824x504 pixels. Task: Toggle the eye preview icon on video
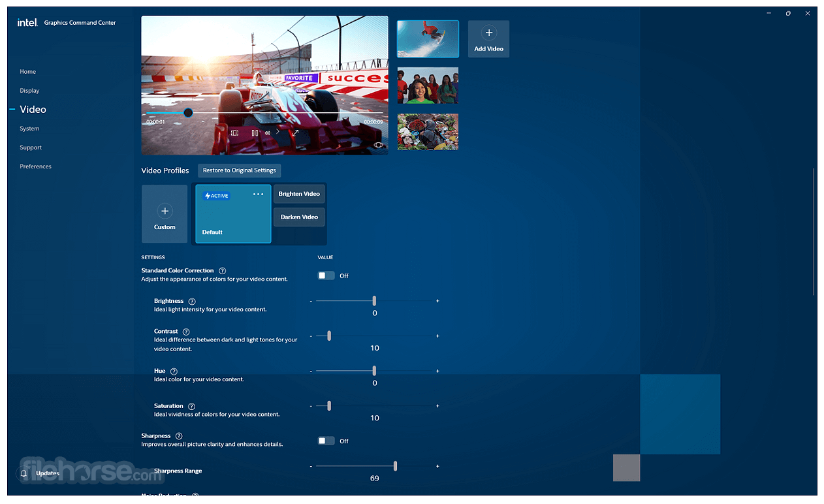pyautogui.click(x=378, y=145)
